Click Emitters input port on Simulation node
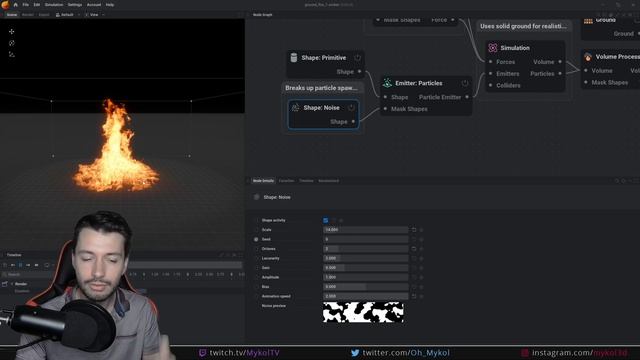 491,73
